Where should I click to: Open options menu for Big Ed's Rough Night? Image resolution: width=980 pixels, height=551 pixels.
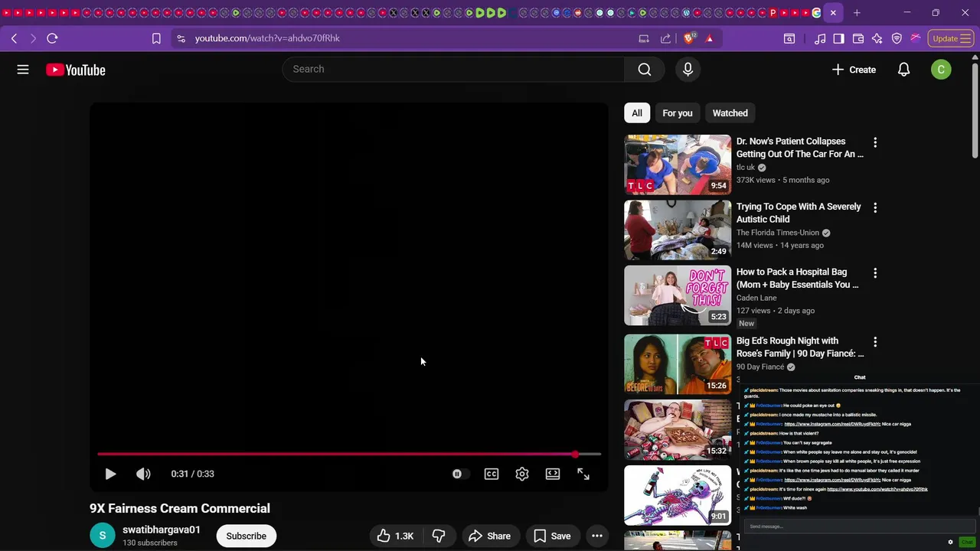click(x=875, y=342)
